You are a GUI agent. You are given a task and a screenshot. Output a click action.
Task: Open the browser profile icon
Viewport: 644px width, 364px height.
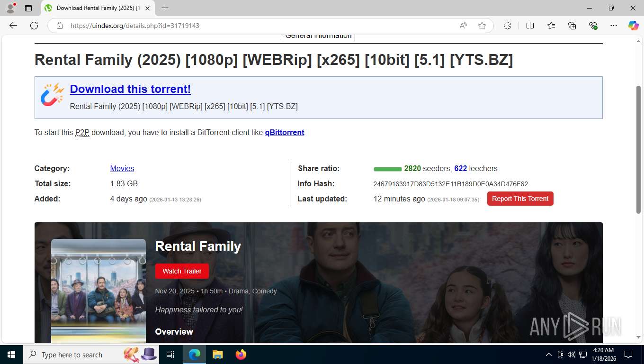tap(10, 8)
